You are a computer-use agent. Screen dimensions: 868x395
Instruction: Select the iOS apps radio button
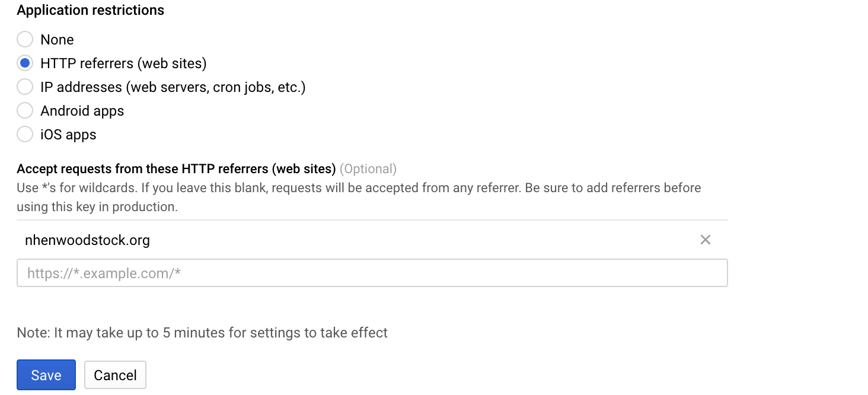click(25, 135)
